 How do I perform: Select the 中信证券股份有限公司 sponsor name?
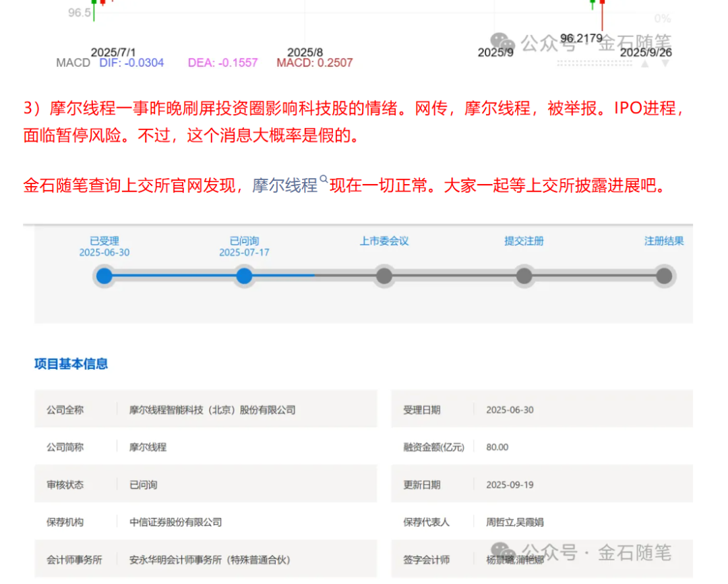[x=175, y=522]
